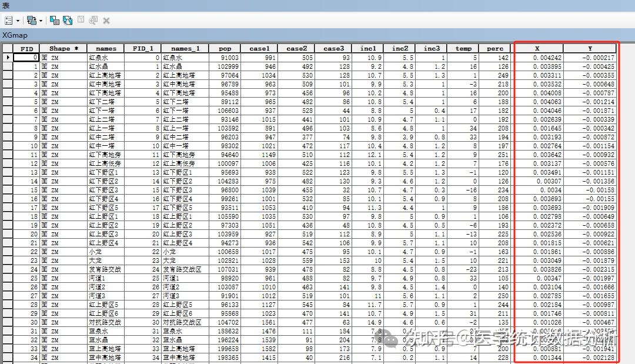Click the Clear Selection icon
The height and width of the screenshot is (364, 635).
pos(79,21)
